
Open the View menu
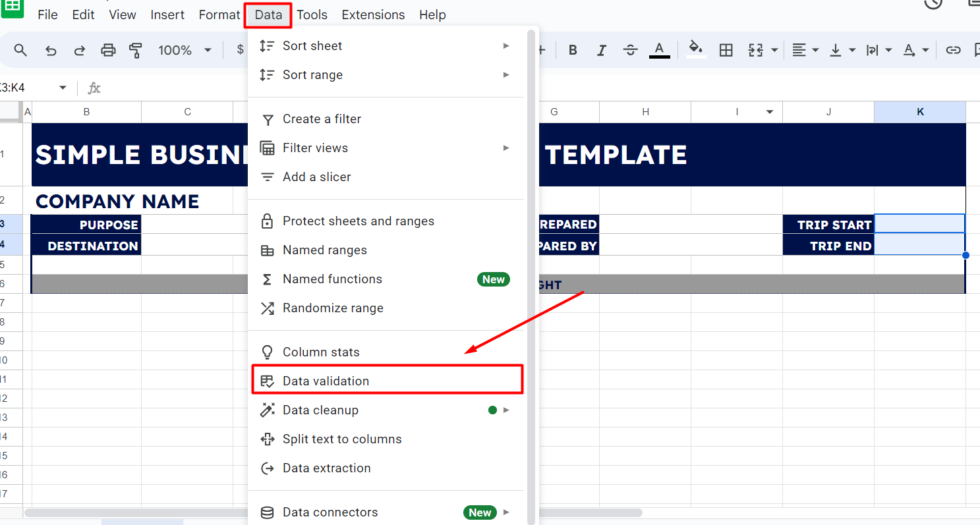[x=123, y=14]
